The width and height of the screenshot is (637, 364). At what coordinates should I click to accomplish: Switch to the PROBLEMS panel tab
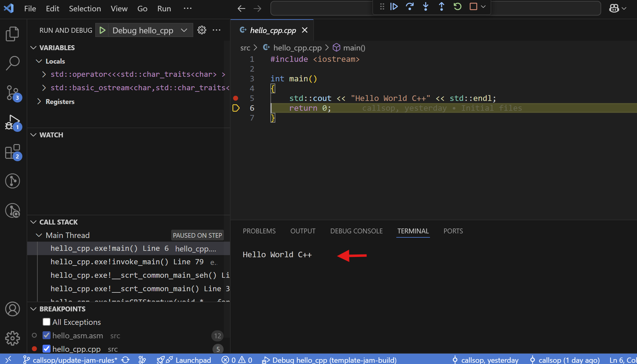[x=259, y=231]
